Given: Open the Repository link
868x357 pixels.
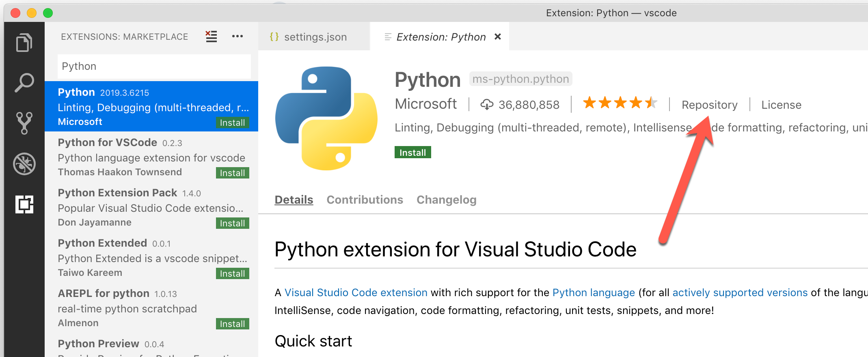Looking at the screenshot, I should click(709, 105).
